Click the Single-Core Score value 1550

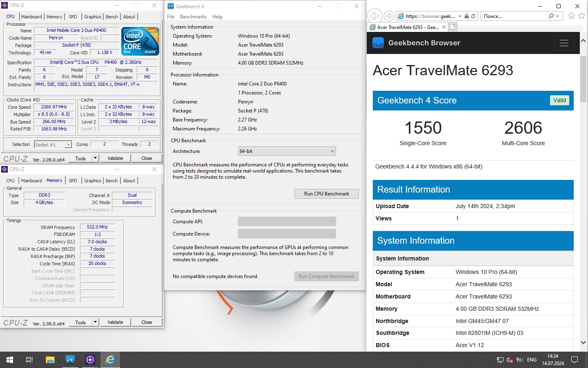[x=423, y=128]
